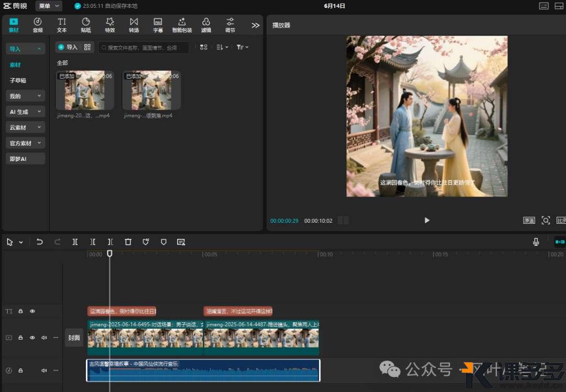
Task: Open the 贴纸 stickers panel
Action: [x=86, y=25]
